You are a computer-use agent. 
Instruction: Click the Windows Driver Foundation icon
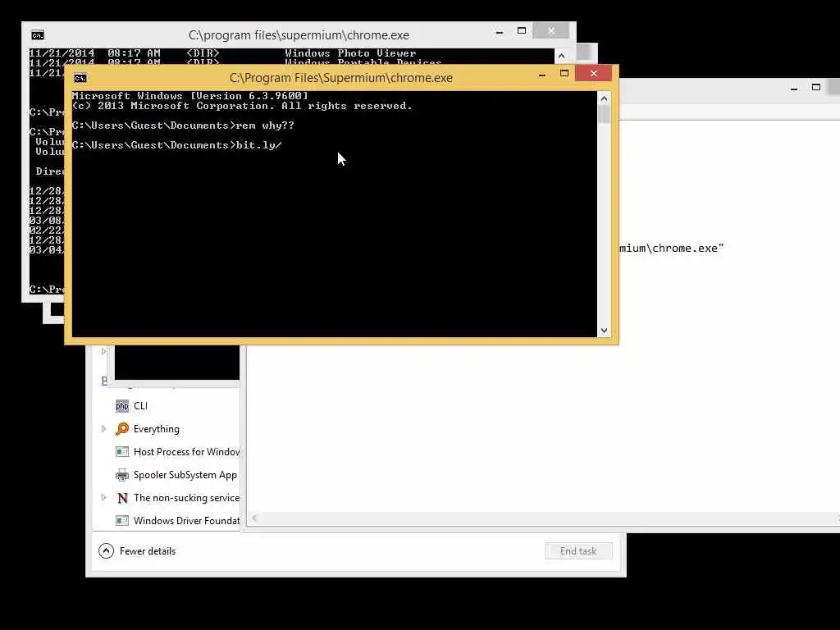(122, 521)
